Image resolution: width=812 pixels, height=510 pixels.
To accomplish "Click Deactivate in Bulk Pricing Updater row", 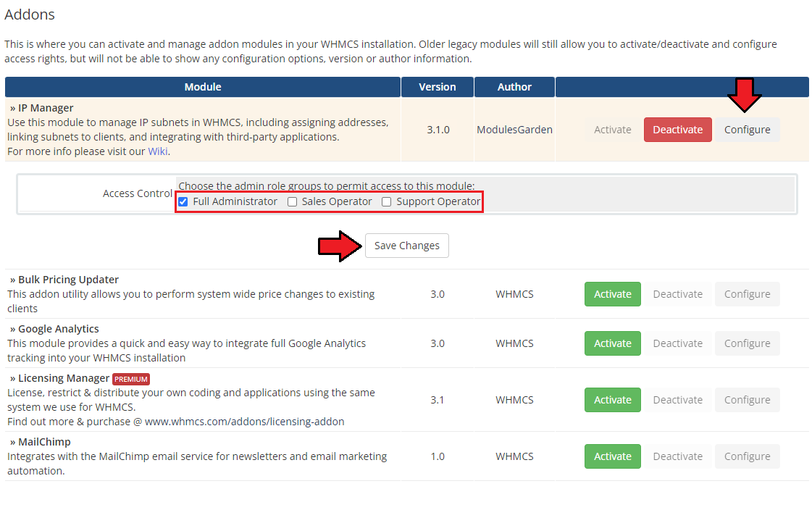I will click(677, 294).
